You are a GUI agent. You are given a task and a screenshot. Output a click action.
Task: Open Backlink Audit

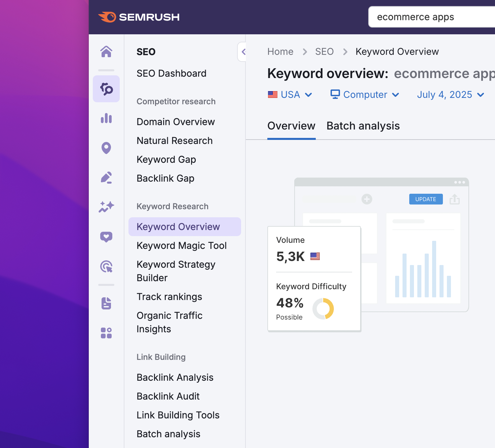(x=168, y=396)
